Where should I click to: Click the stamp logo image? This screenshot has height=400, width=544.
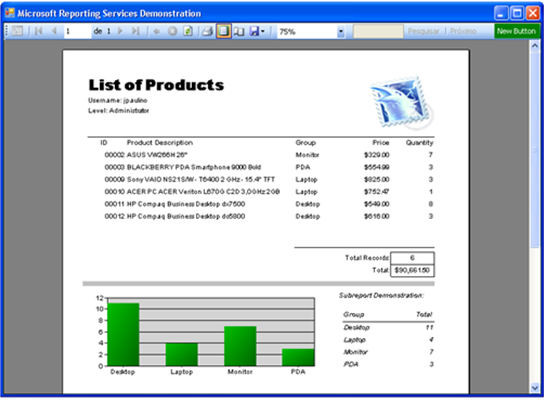[402, 103]
